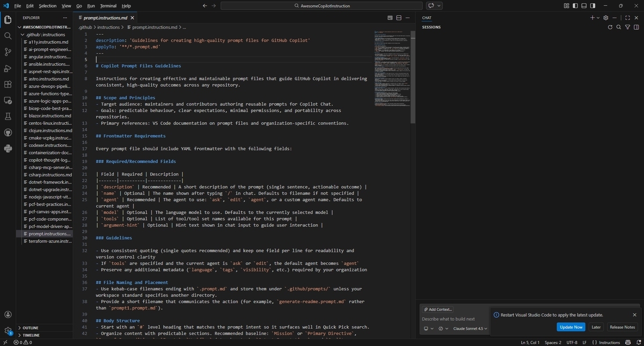
Task: Open the Manage gear with update badge
Action: pos(8,331)
